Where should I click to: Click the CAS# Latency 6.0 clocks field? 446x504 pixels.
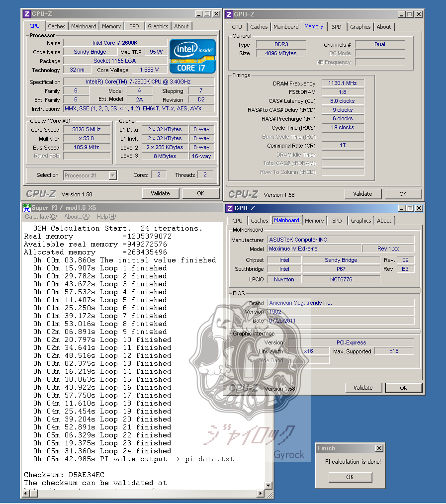coord(343,101)
